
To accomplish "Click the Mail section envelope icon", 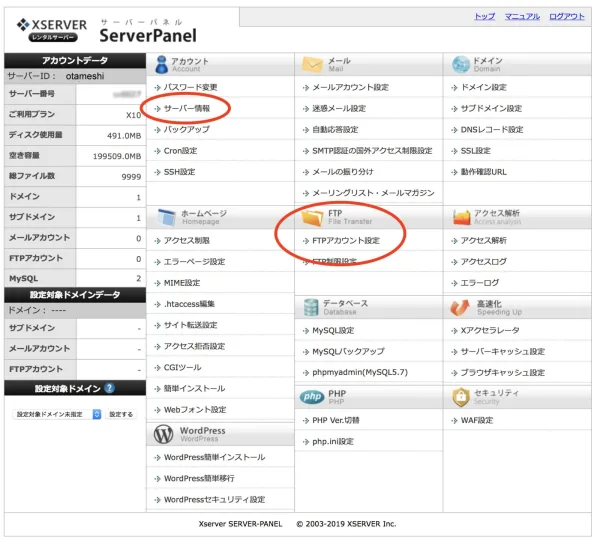I will (x=312, y=64).
